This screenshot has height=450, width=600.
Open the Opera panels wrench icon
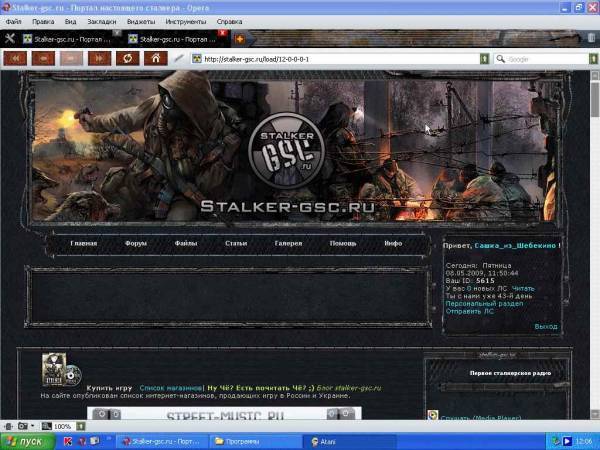10,39
